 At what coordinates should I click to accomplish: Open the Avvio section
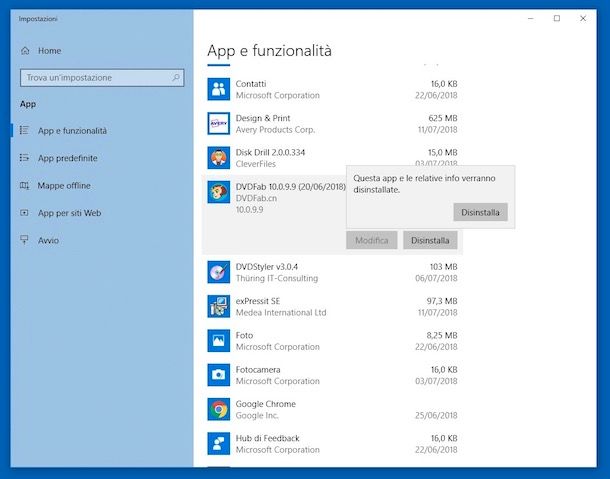48,240
